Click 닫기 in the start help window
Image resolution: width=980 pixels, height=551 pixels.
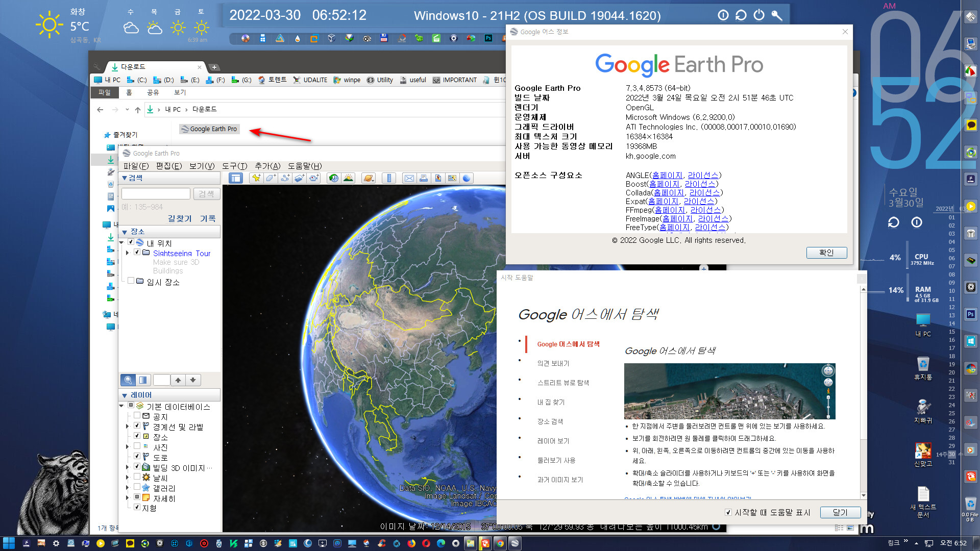[840, 512]
